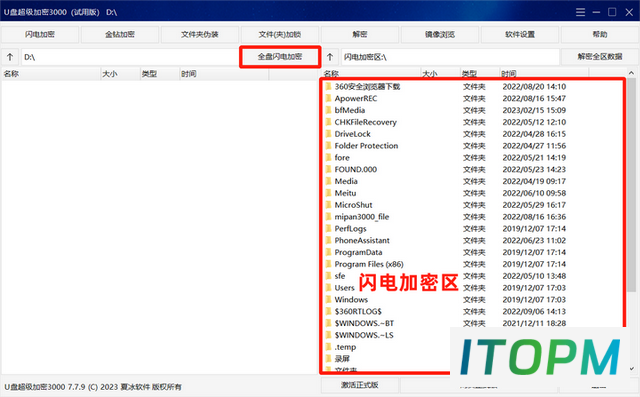640x397 pixels.
Task: Select the ApowerREC folder icon
Action: [x=329, y=98]
